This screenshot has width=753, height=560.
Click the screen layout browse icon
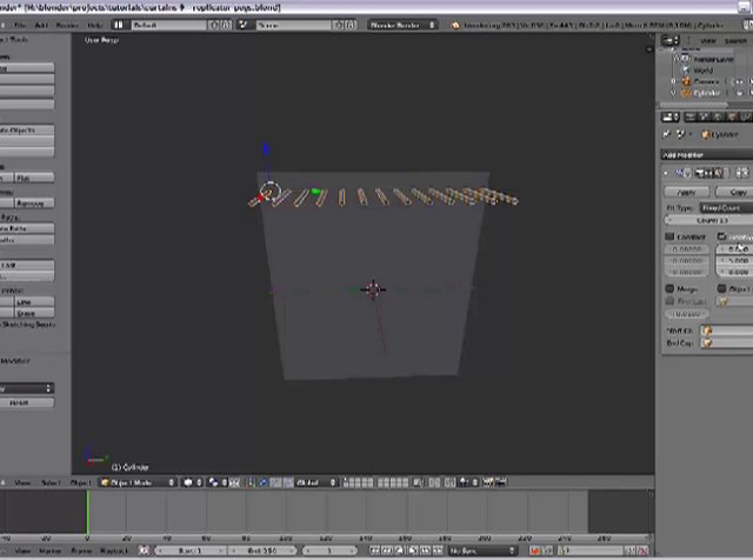(118, 25)
